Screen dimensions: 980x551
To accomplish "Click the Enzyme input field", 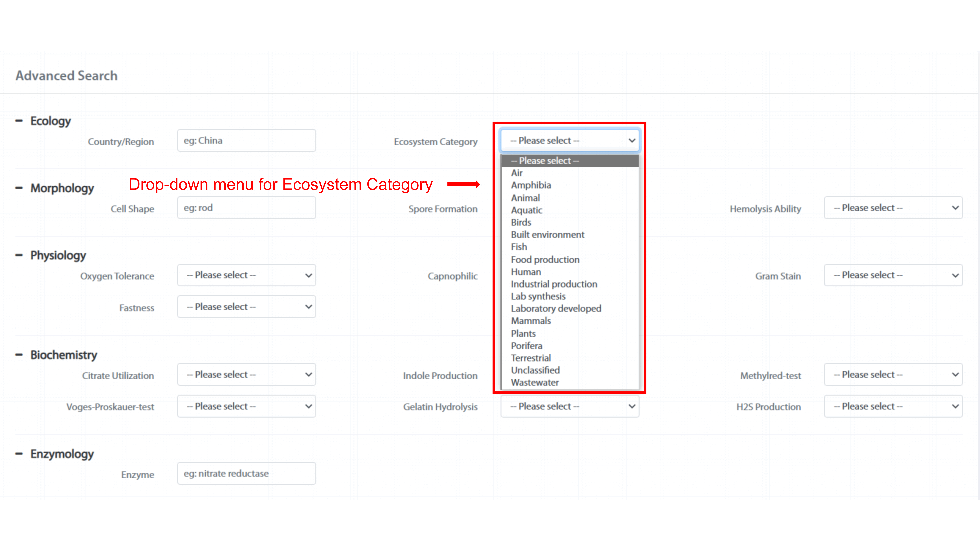I will tap(247, 473).
